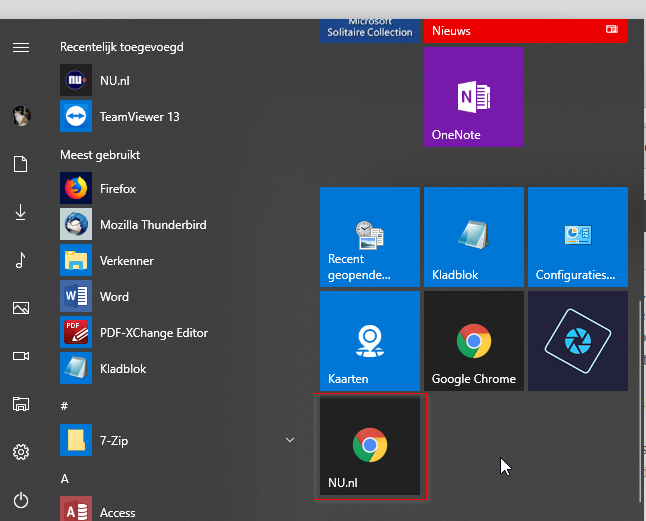This screenshot has height=521, width=646.
Task: Launch Firefox from most used apps
Action: coord(117,189)
